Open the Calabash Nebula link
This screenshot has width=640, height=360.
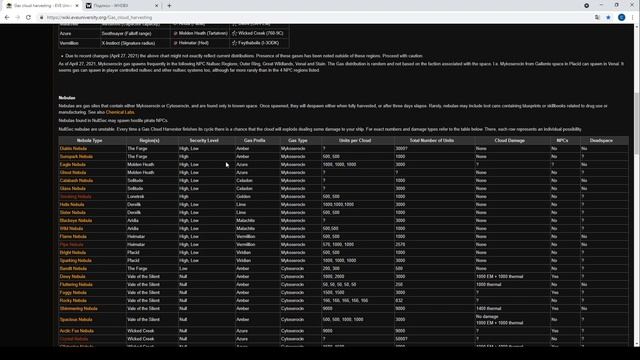click(76, 180)
